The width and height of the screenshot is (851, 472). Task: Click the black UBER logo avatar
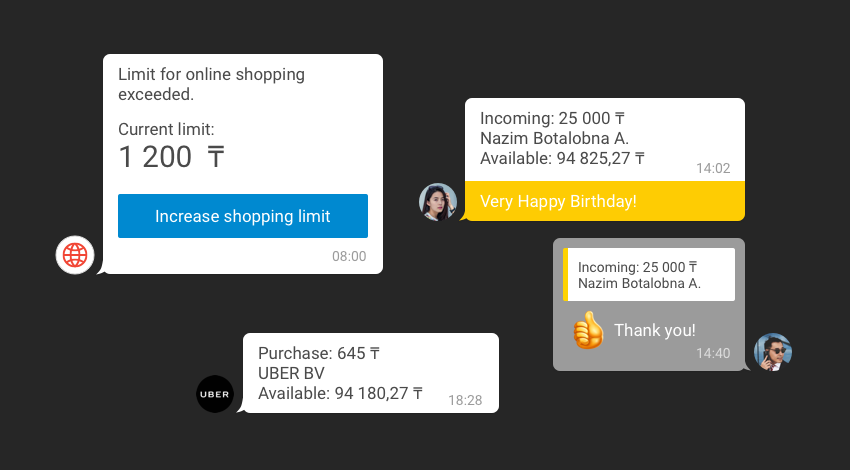pos(215,394)
